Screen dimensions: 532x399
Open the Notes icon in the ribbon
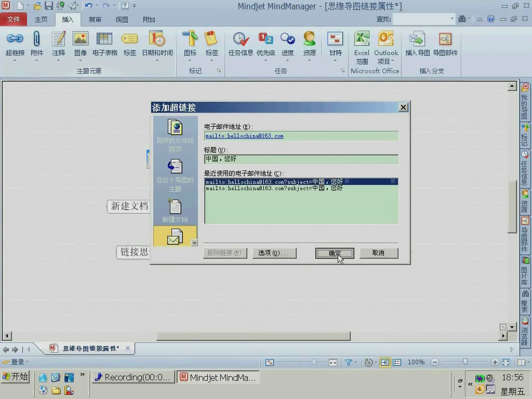[x=58, y=38]
